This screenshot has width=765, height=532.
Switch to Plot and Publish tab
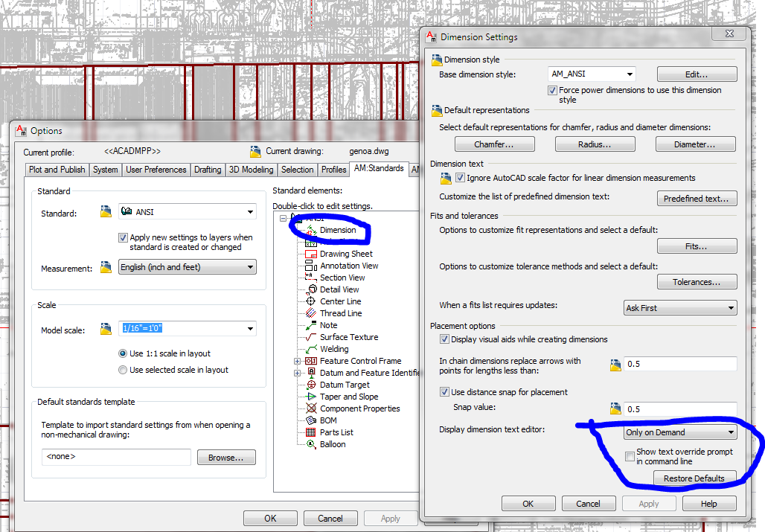pyautogui.click(x=57, y=170)
